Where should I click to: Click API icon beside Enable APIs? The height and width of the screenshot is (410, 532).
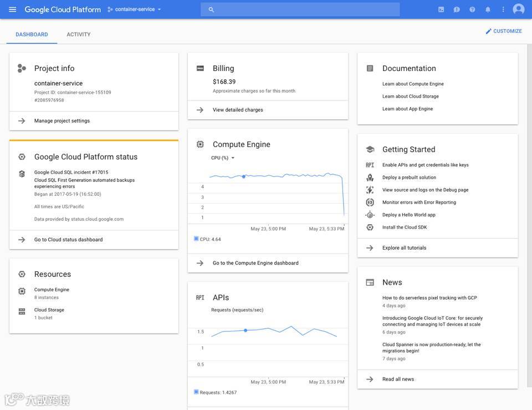coord(370,165)
